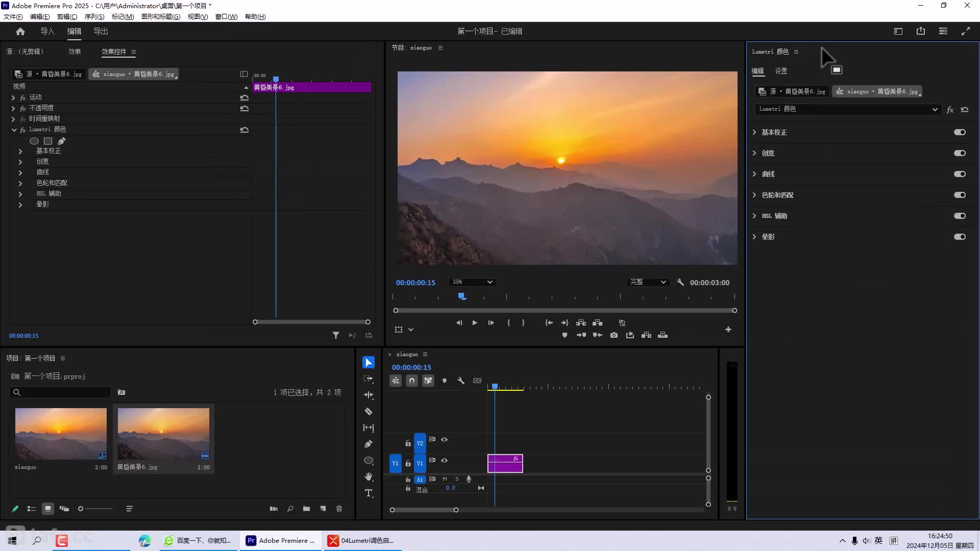Open 序列(S) menu
Viewport: 980px width, 551px height.
[x=94, y=16]
